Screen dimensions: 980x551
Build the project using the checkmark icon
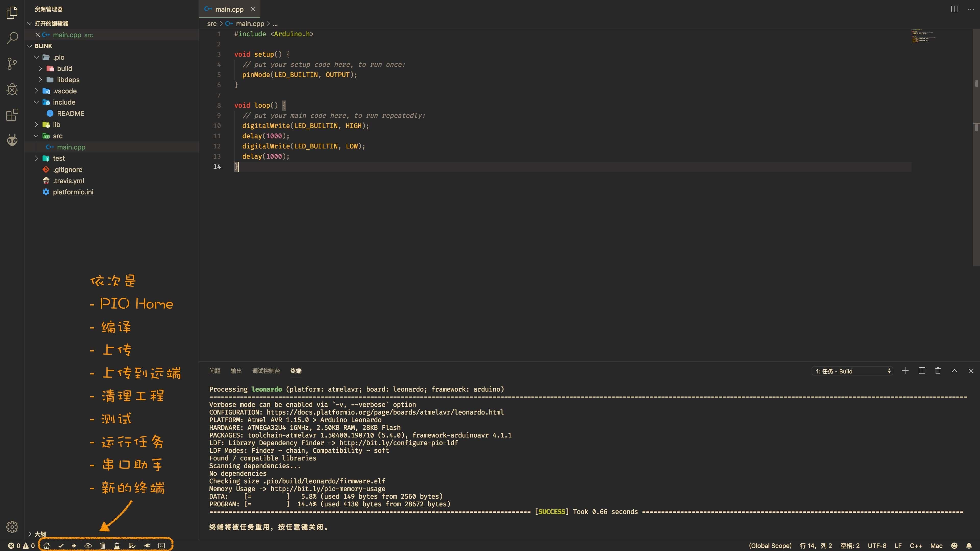(x=61, y=545)
